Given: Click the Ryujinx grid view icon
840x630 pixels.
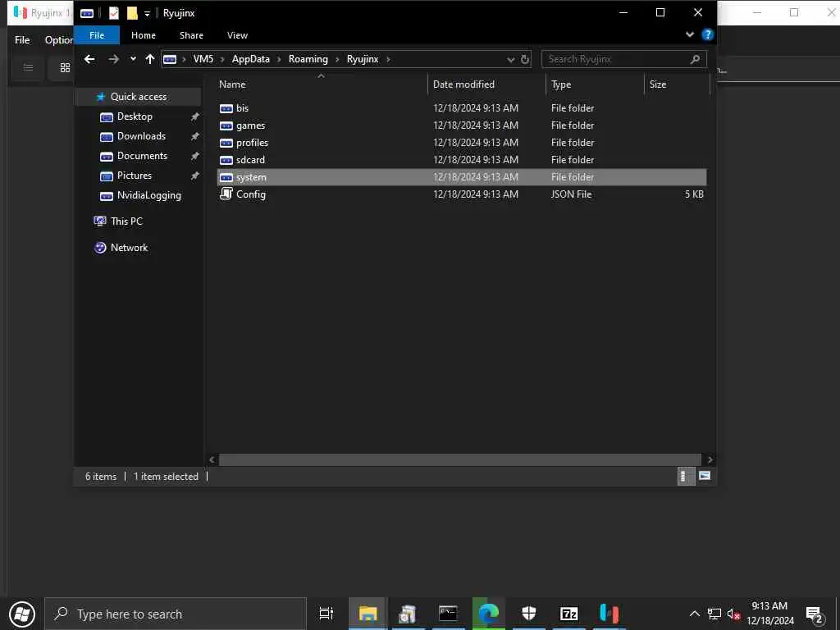Looking at the screenshot, I should 65,67.
